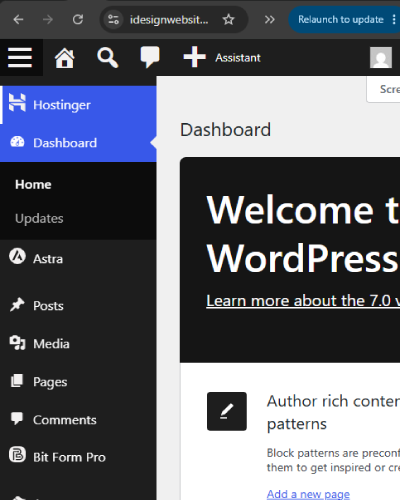The width and height of the screenshot is (400, 500).
Task: Select the Home submenu item
Action: (33, 184)
